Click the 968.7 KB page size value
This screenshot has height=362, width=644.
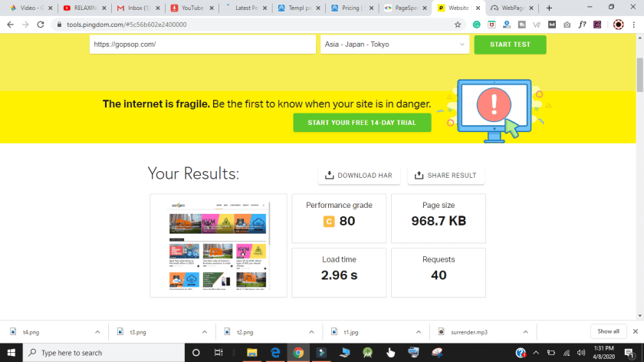439,221
